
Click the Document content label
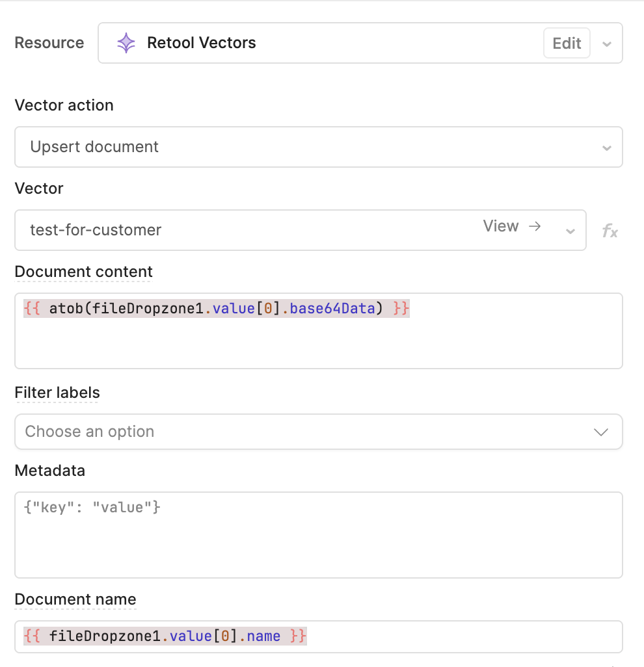[83, 272]
